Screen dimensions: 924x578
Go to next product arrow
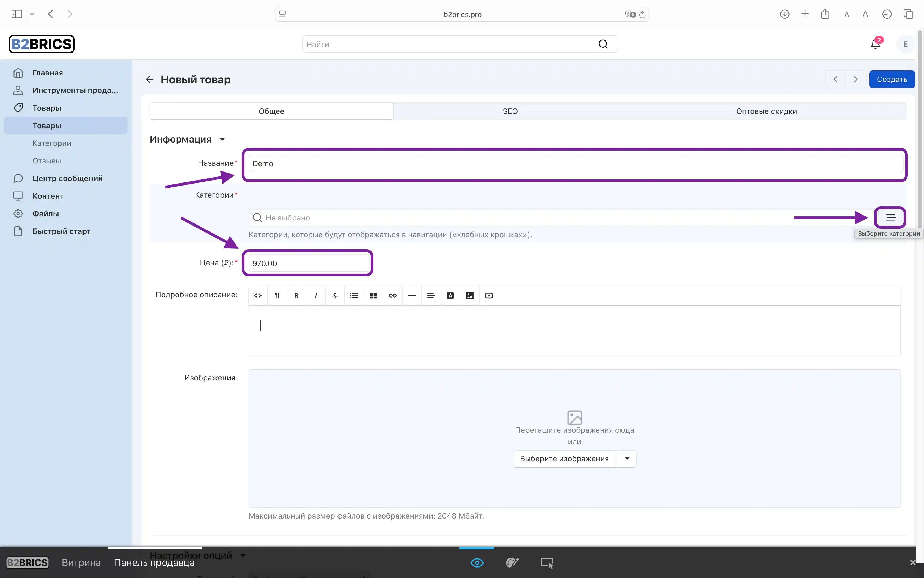pyautogui.click(x=856, y=79)
